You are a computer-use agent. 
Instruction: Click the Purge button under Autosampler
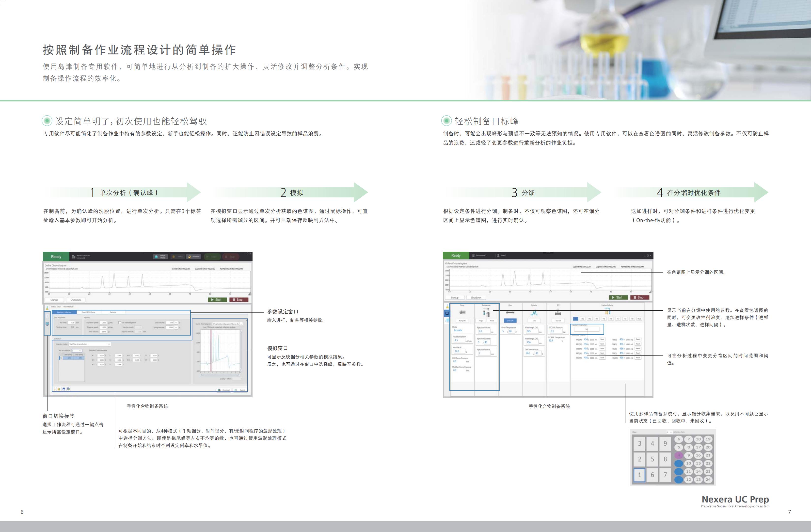point(481,321)
